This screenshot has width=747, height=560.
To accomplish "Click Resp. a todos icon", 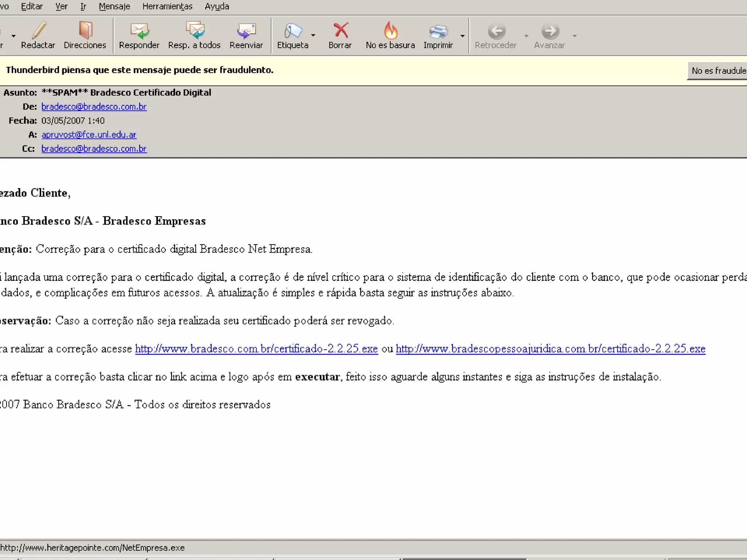I will (194, 31).
